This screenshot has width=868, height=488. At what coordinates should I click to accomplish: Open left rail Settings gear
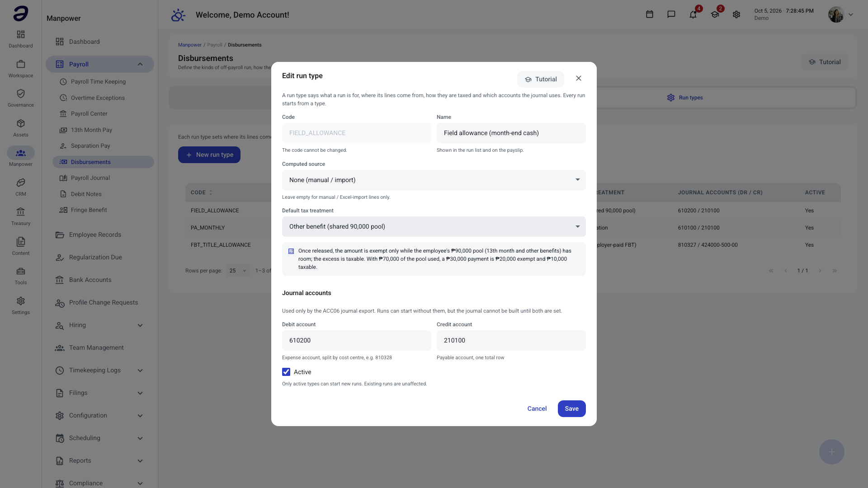click(x=21, y=305)
